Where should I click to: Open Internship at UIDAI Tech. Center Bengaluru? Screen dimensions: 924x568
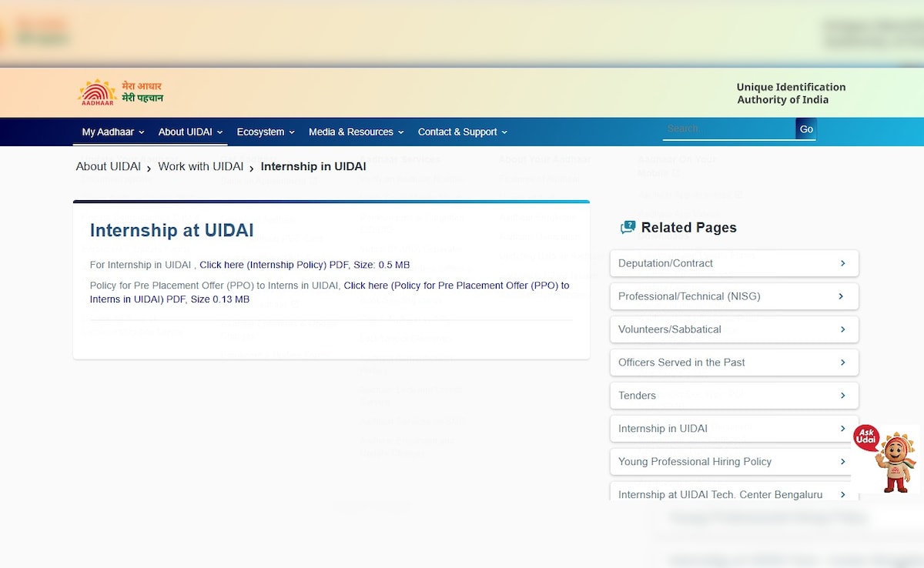720,495
